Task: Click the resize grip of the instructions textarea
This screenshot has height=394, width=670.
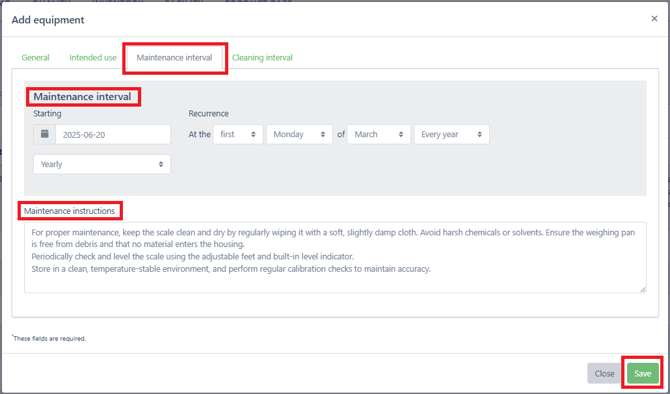Action: tap(643, 289)
